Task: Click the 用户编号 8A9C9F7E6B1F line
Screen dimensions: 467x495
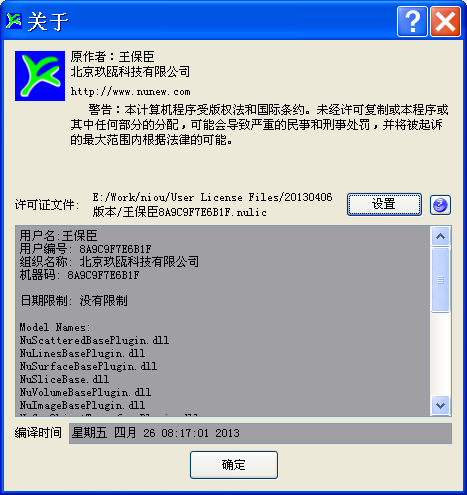Action: (x=85, y=249)
